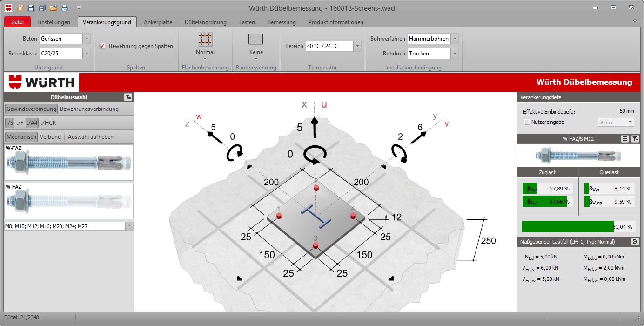The height and width of the screenshot is (326, 644).
Task: Click the overall utilization 81,04 % bar
Action: pyautogui.click(x=577, y=226)
